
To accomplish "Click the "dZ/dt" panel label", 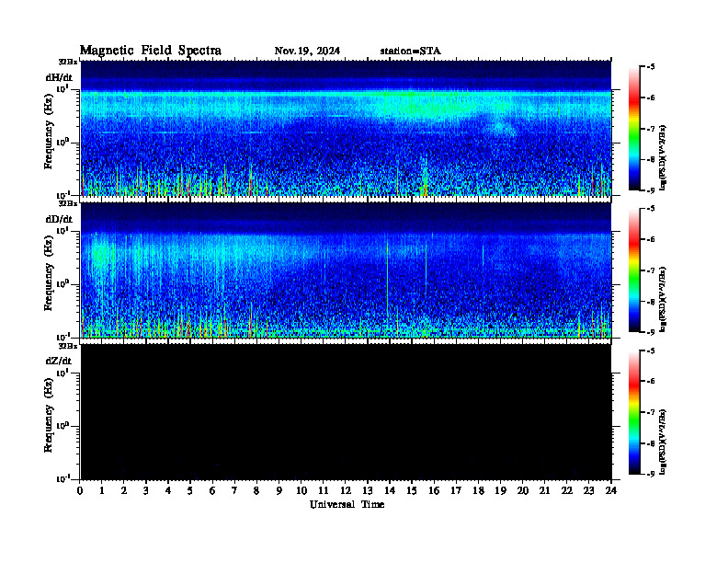I will [x=59, y=361].
